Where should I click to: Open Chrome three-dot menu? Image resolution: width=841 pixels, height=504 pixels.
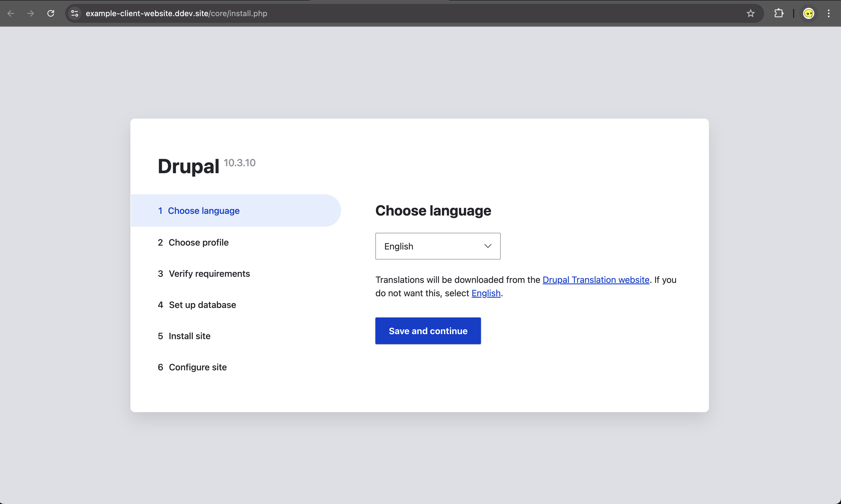[828, 13]
